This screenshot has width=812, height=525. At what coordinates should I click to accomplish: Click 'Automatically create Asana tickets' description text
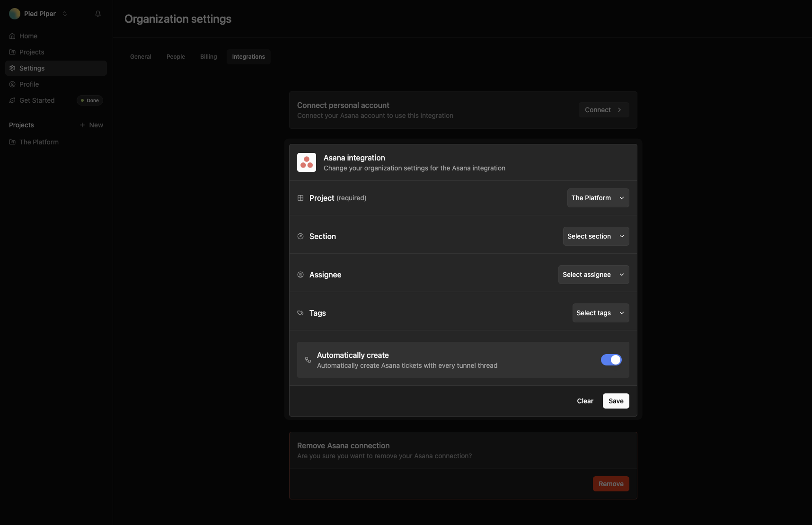(407, 365)
